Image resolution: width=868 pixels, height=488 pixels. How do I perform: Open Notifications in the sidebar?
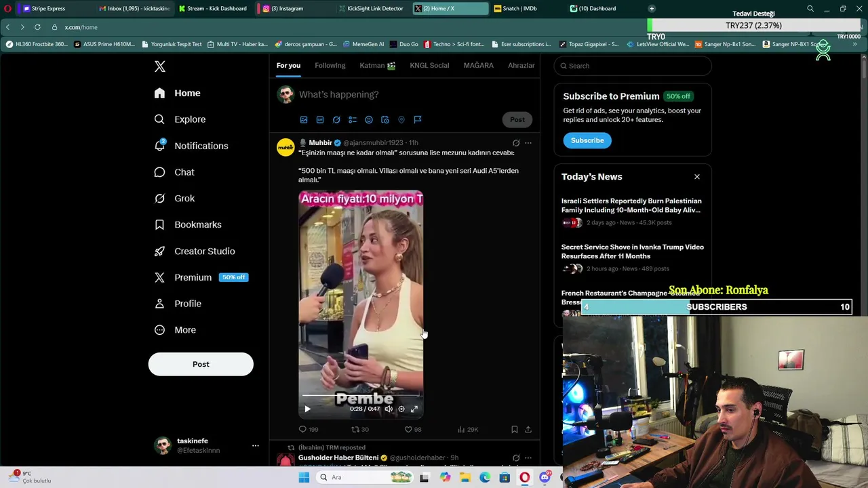[191, 146]
